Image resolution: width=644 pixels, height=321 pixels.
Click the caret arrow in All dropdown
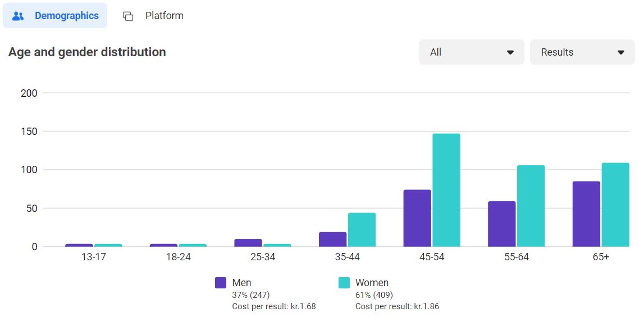(x=510, y=52)
